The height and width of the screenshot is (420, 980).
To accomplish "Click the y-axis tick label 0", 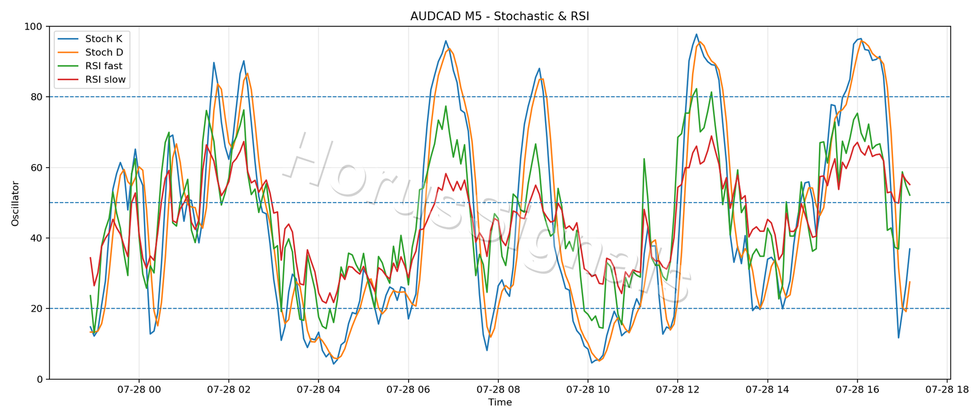I will point(39,380).
